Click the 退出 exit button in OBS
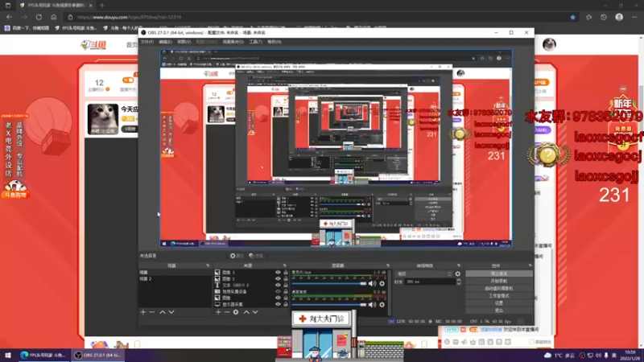The height and width of the screenshot is (362, 644). coord(499,311)
